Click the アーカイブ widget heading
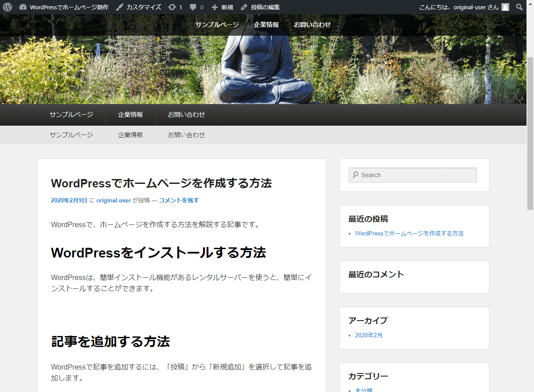Viewport: 534px width, 392px height. pyautogui.click(x=368, y=321)
